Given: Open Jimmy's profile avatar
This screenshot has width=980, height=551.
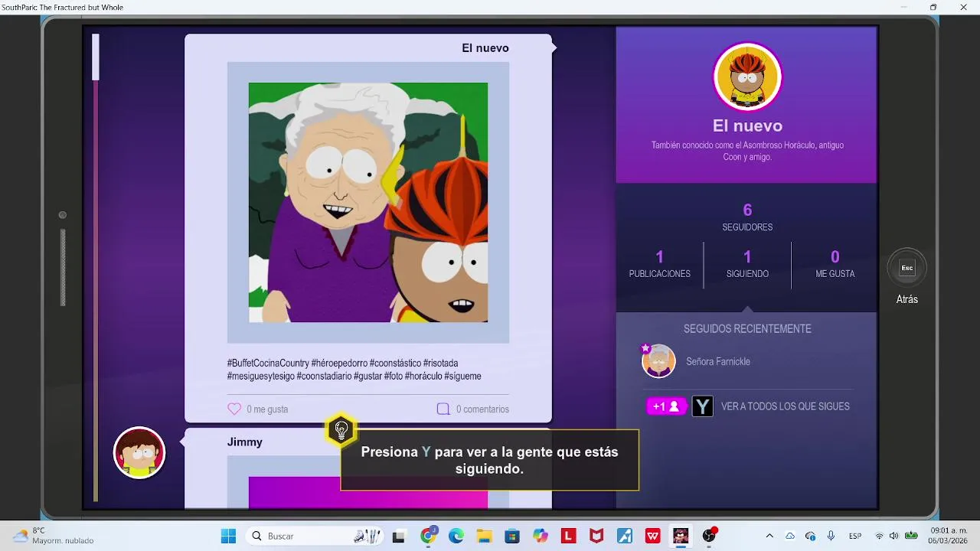Looking at the screenshot, I should [139, 452].
